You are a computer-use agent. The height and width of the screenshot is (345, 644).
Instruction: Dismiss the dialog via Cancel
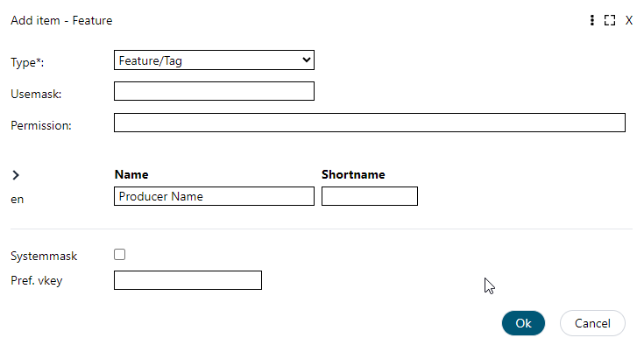pos(592,323)
